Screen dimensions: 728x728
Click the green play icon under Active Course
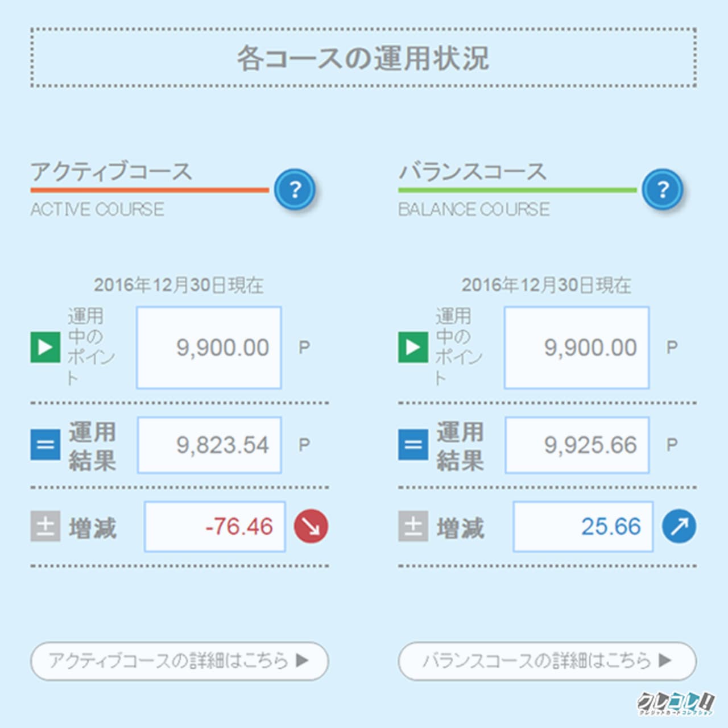[45, 347]
